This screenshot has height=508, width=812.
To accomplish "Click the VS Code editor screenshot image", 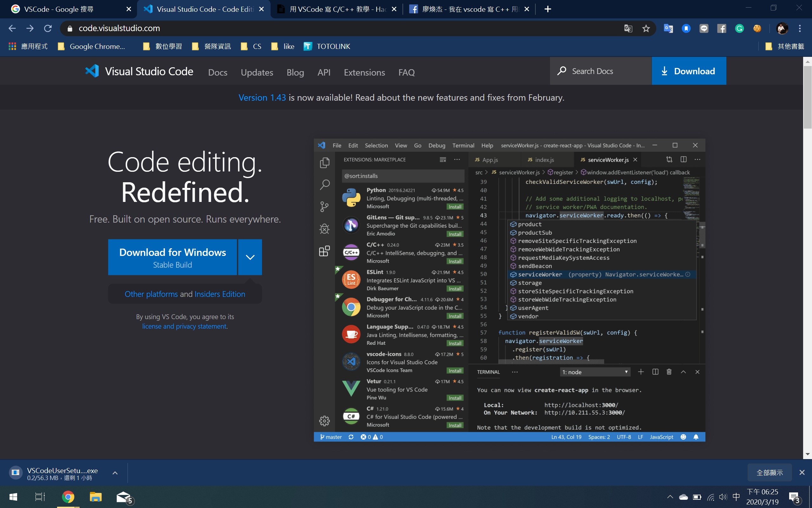I will pyautogui.click(x=509, y=290).
